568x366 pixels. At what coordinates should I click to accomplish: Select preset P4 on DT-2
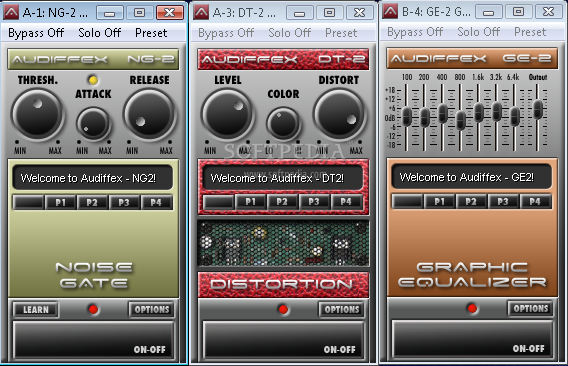pyautogui.click(x=346, y=201)
